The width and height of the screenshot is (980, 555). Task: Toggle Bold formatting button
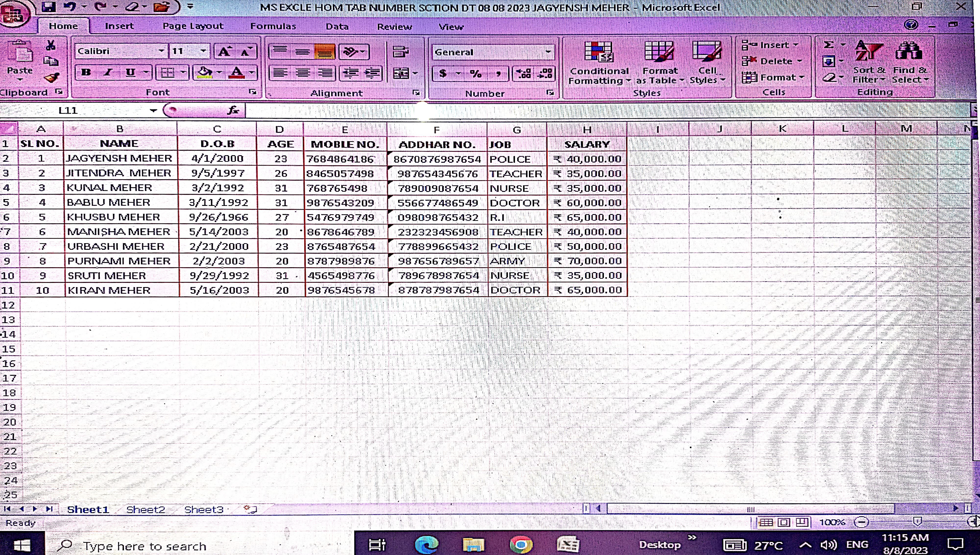[x=86, y=72]
